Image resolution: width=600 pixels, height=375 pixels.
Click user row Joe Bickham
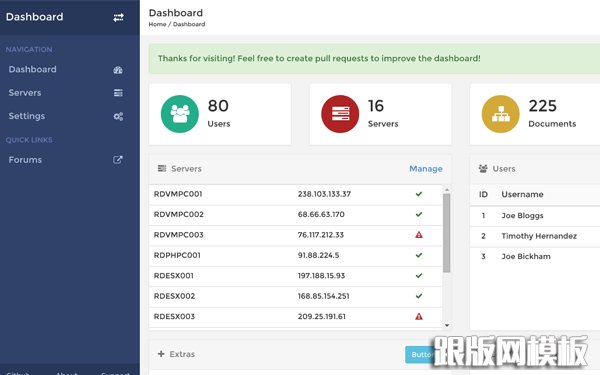[x=535, y=256]
